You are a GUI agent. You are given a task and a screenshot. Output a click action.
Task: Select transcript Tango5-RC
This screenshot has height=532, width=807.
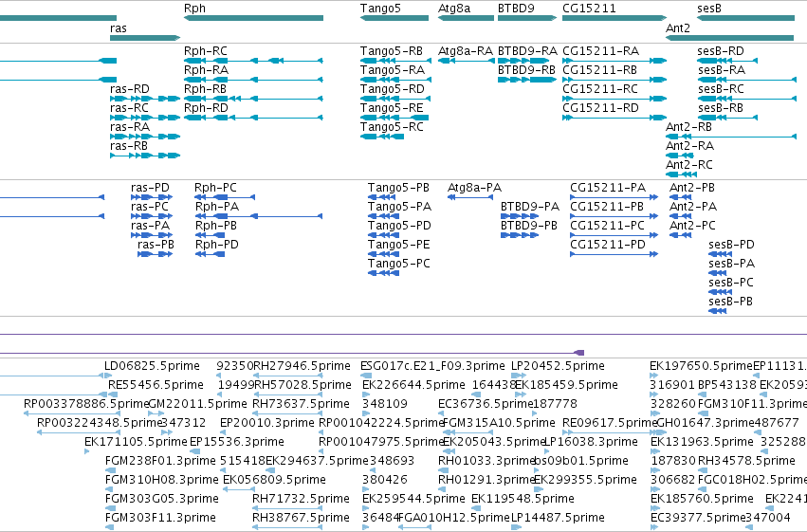pyautogui.click(x=392, y=127)
